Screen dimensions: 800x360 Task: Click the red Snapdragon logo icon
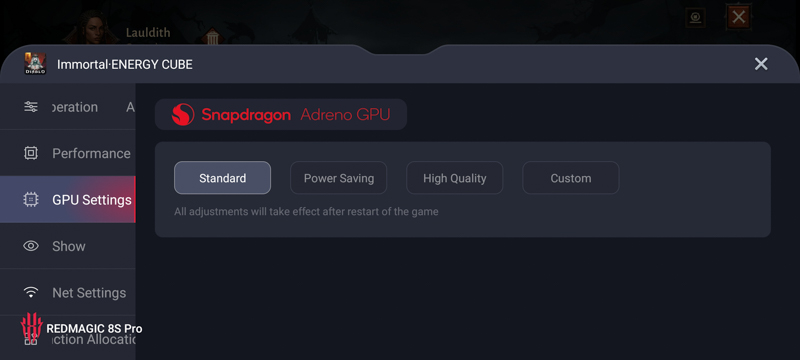(183, 114)
